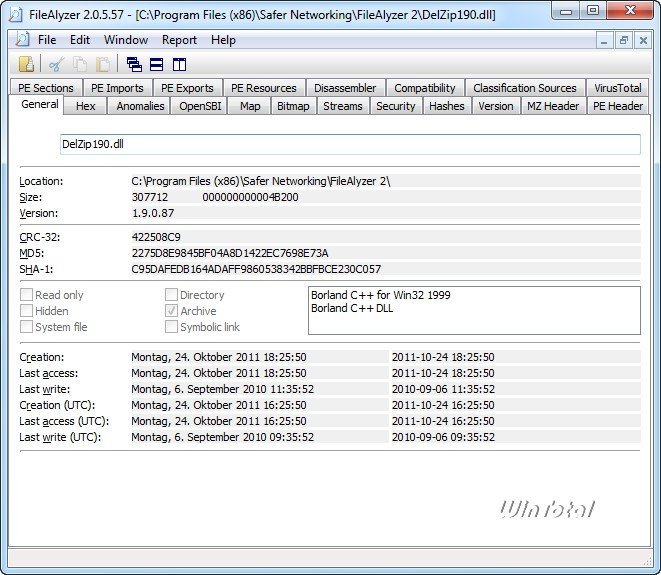Minimize the inner document window
The width and height of the screenshot is (661, 575).
click(x=604, y=41)
